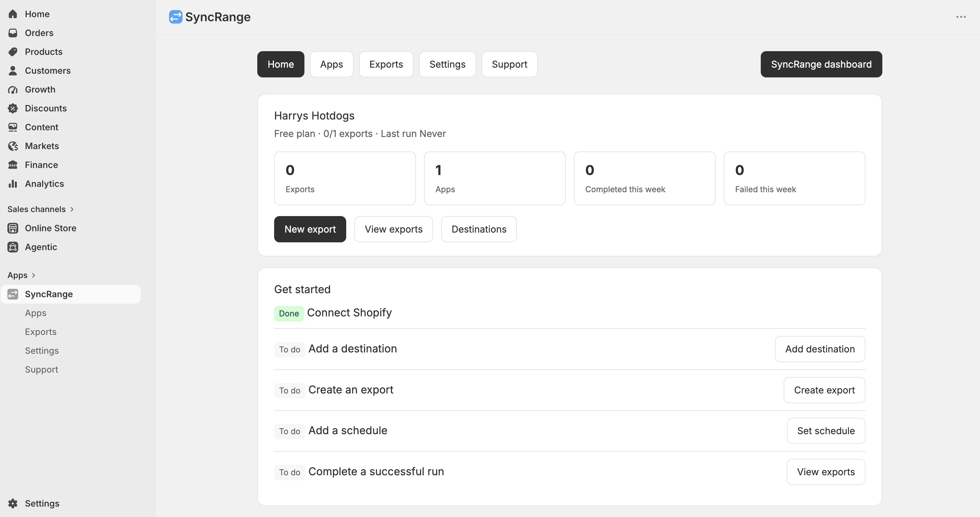Click the Apps count card
Viewport: 980px width, 517px height.
pos(495,178)
